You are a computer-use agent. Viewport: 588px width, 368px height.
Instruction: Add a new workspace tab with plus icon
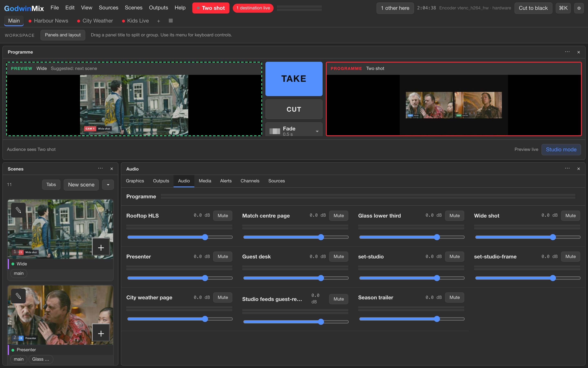point(158,21)
